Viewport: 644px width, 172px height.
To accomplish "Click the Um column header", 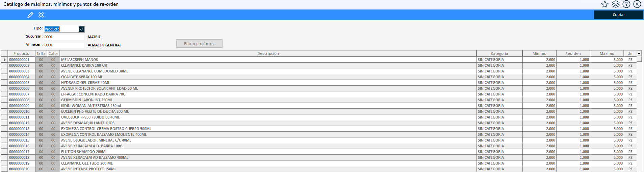I will (630, 53).
